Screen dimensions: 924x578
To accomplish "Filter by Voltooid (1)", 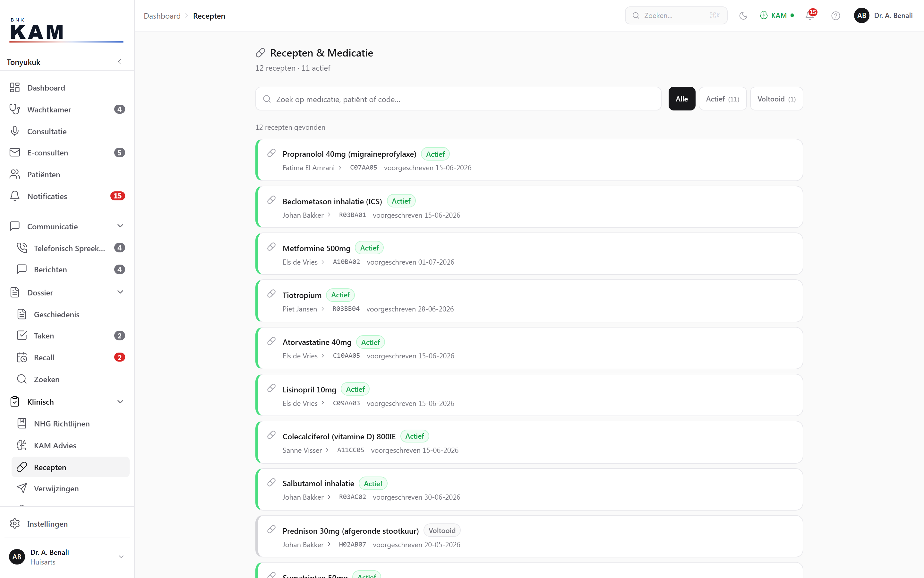I will [x=776, y=99].
